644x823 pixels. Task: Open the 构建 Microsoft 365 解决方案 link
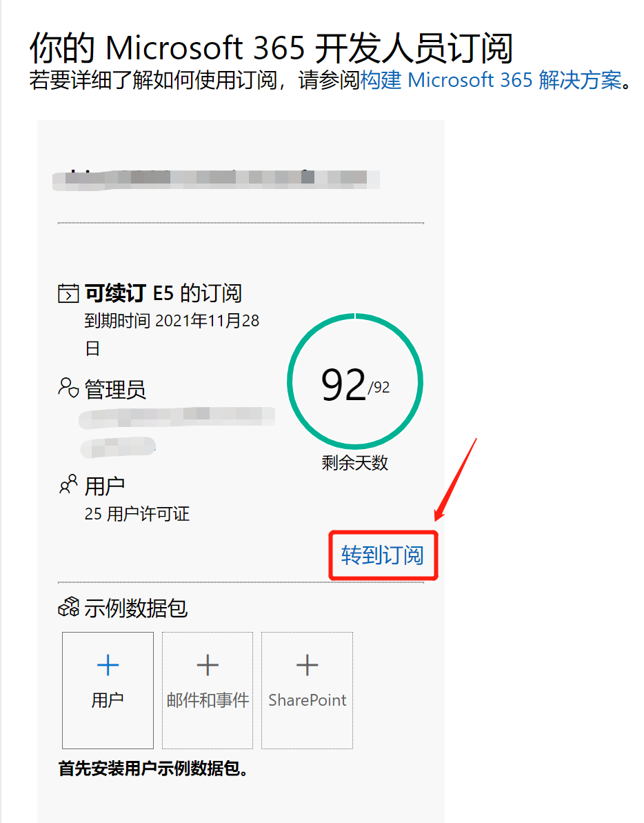coord(492,80)
